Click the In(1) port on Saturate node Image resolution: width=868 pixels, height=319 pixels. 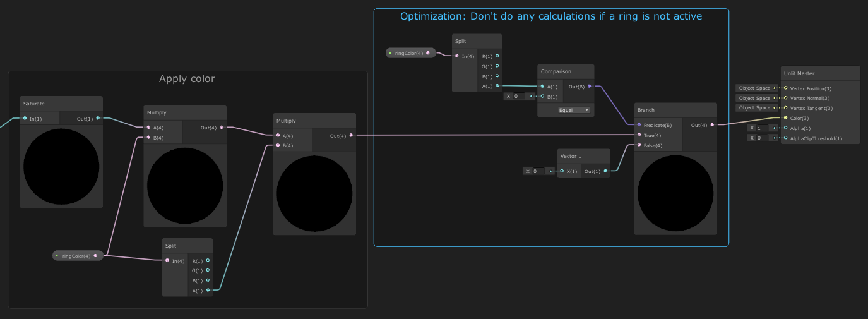point(25,119)
